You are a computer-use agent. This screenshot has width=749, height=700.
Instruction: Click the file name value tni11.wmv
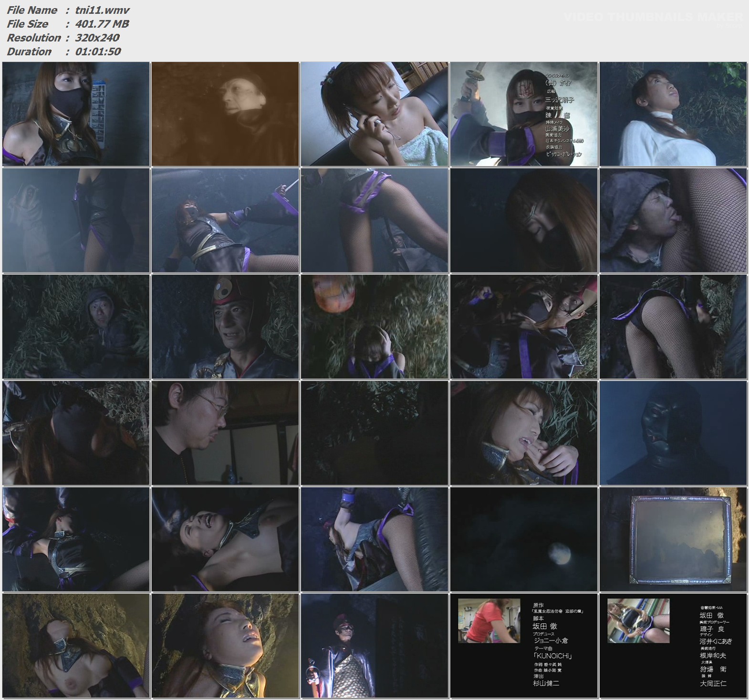(x=102, y=10)
